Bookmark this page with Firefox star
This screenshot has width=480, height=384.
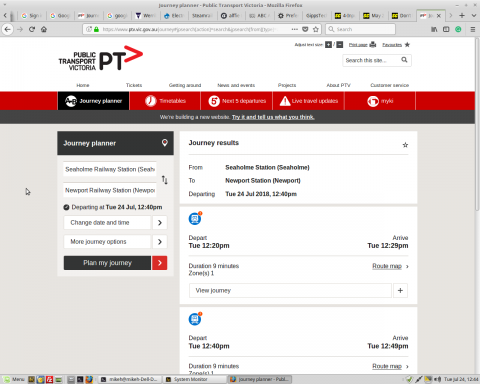pyautogui.click(x=316, y=29)
